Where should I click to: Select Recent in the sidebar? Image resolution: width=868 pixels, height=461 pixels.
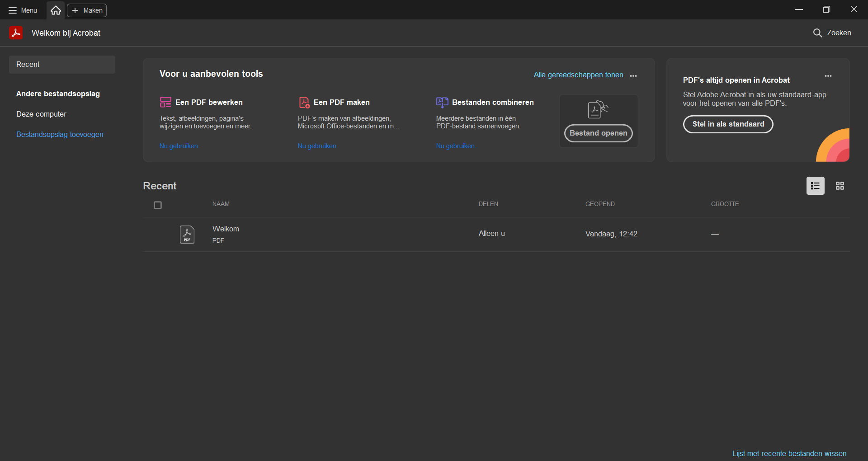click(62, 65)
